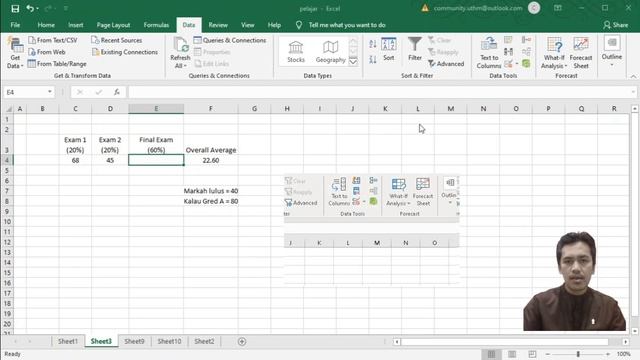The width and height of the screenshot is (640, 360).
Task: Click the Remove Duplicates icon
Action: [x=508, y=51]
